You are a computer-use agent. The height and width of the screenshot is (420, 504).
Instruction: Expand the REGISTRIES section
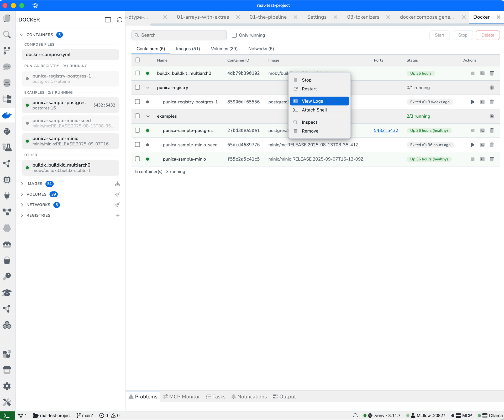click(22, 215)
